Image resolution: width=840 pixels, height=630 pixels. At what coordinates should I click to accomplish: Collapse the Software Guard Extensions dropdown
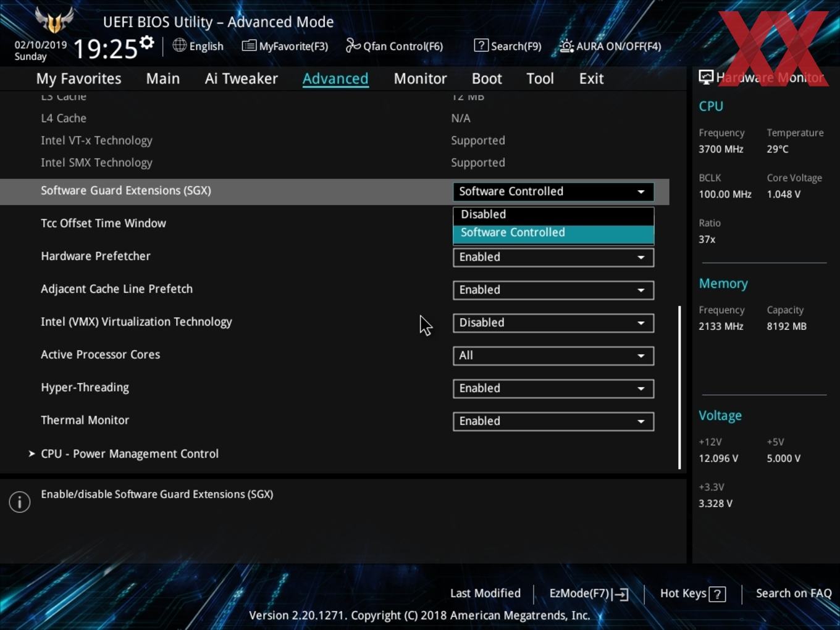[553, 191]
